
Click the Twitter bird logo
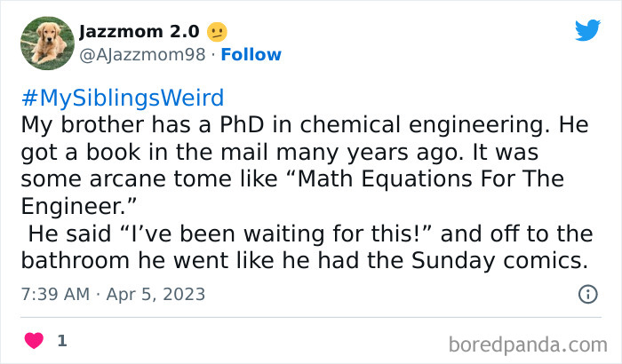[587, 31]
